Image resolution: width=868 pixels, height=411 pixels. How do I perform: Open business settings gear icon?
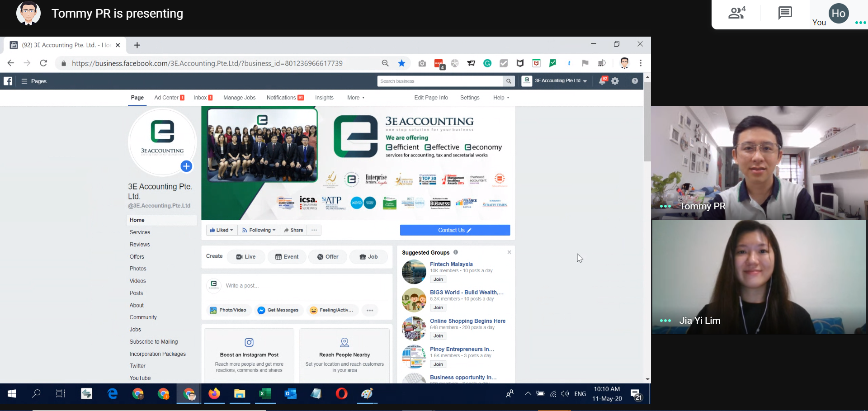click(615, 81)
